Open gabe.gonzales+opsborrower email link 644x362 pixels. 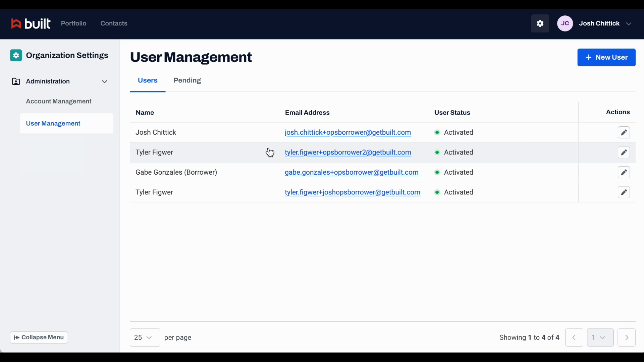point(351,172)
